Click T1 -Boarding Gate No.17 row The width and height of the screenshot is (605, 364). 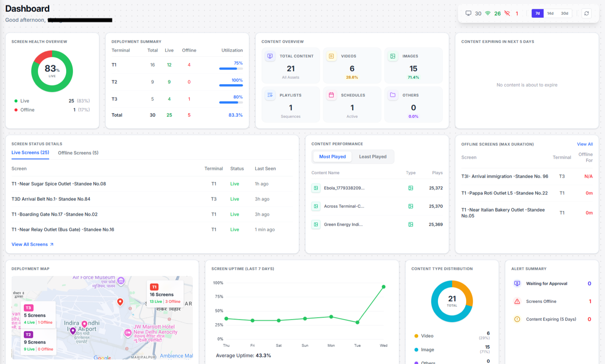pyautogui.click(x=152, y=214)
